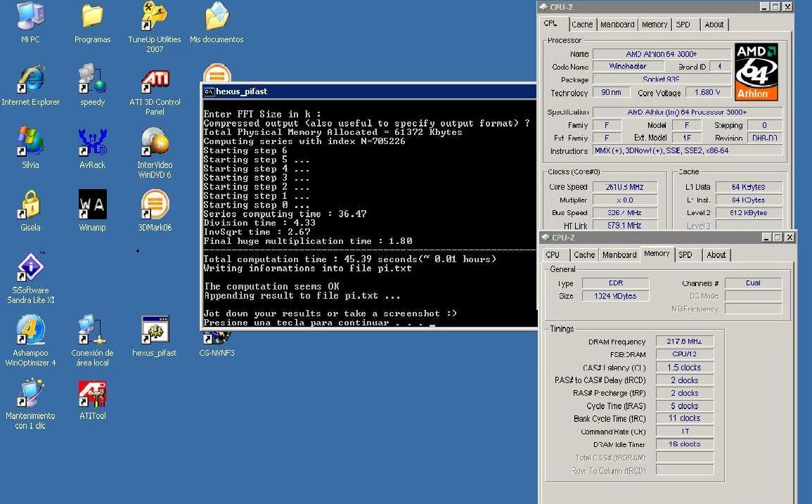Click the hexus_pifast console title bar icon

coord(209,91)
